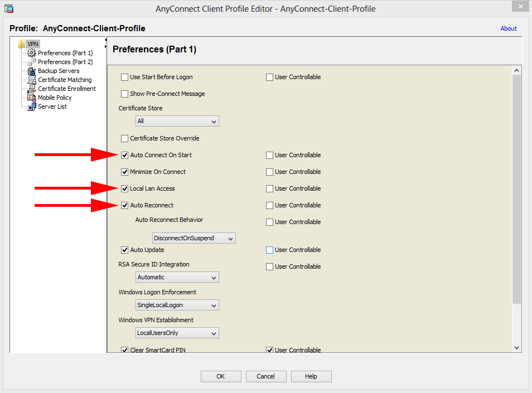Click the VPN folder icon
The width and height of the screenshot is (532, 393).
click(x=21, y=44)
